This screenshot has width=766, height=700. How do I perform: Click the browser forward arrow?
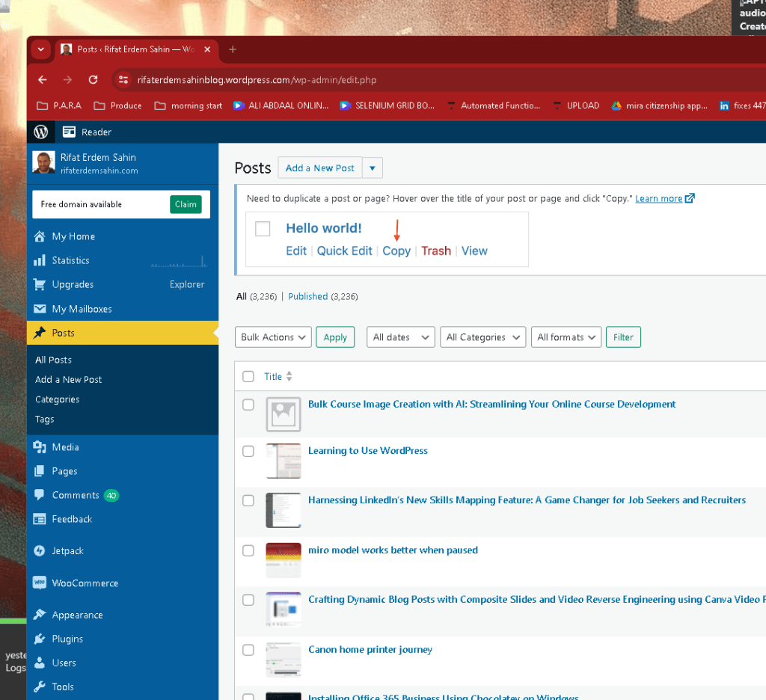[67, 79]
